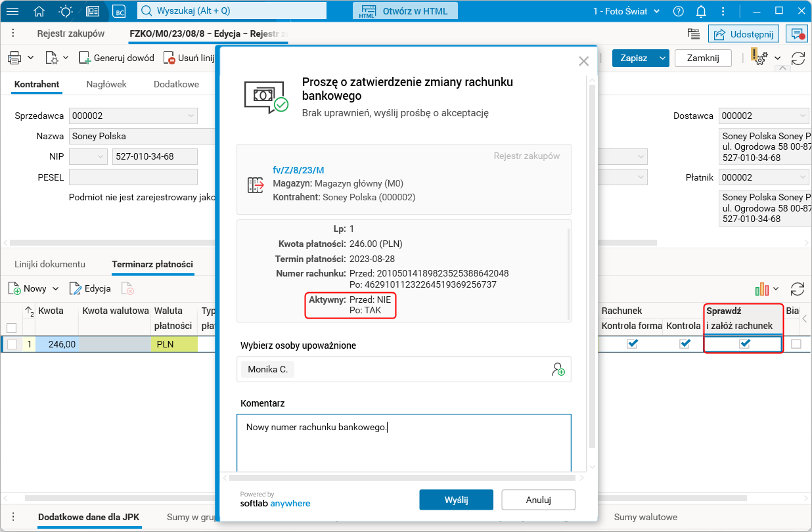The width and height of the screenshot is (812, 532).
Task: Open Zapisz button dropdown arrow
Action: [x=662, y=58]
